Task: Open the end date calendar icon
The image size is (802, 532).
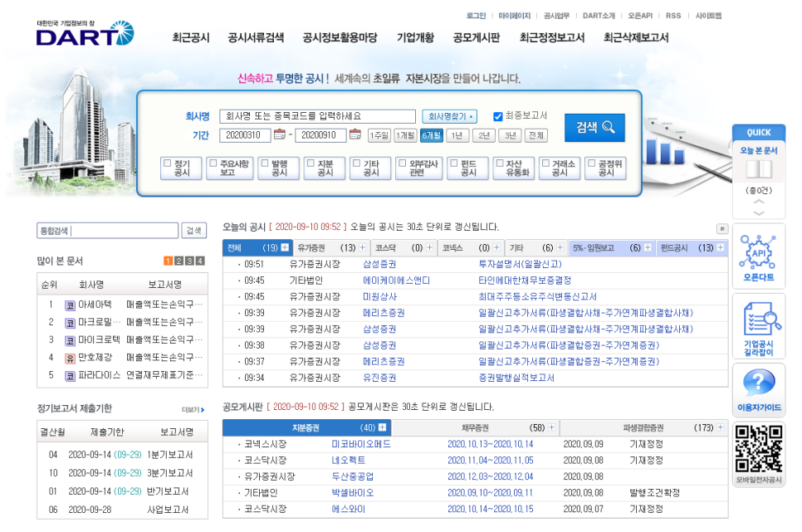Action: [355, 134]
